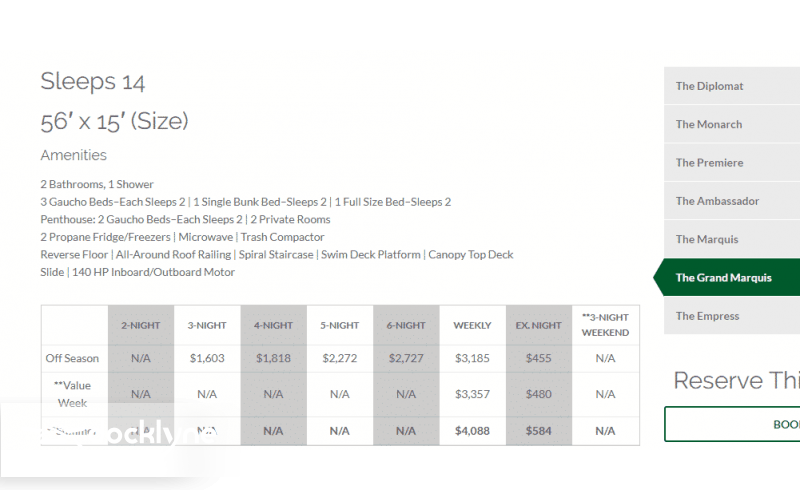Viewport: 800px width, 500px height.
Task: Click the $3,357 value week price
Action: 472,394
